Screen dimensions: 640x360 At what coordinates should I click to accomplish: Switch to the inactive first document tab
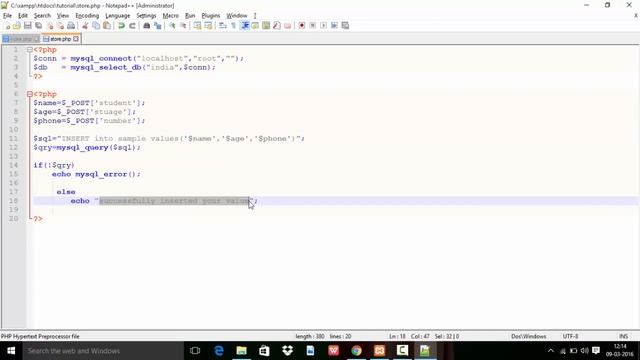pyautogui.click(x=20, y=39)
